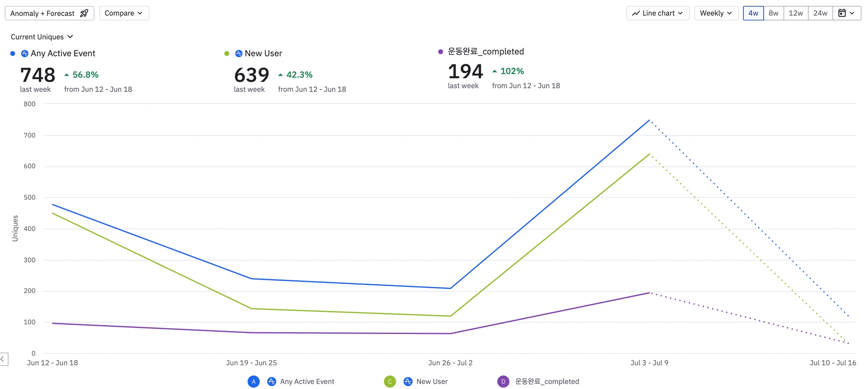Screen dimensions: 868x389
Task: Expand the Current Uniques dropdown
Action: coord(42,37)
